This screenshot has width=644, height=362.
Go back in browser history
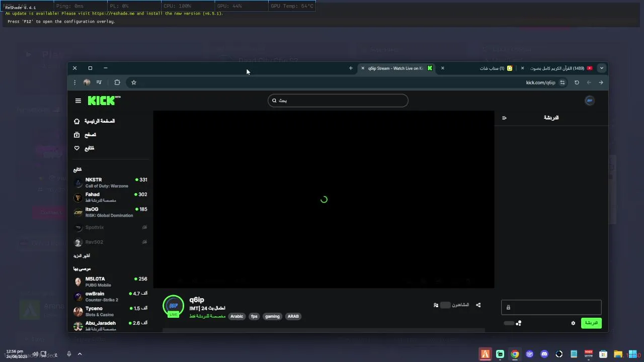pos(601,82)
